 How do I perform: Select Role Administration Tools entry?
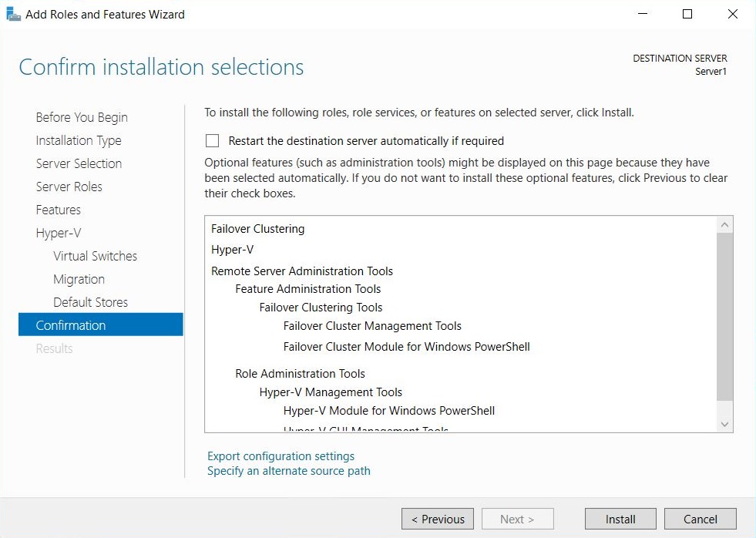300,374
